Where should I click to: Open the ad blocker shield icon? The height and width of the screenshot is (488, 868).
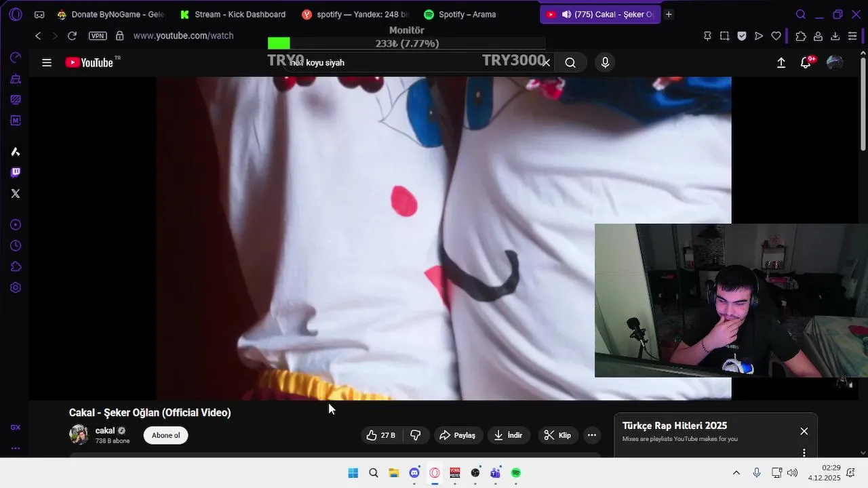pos(742,36)
